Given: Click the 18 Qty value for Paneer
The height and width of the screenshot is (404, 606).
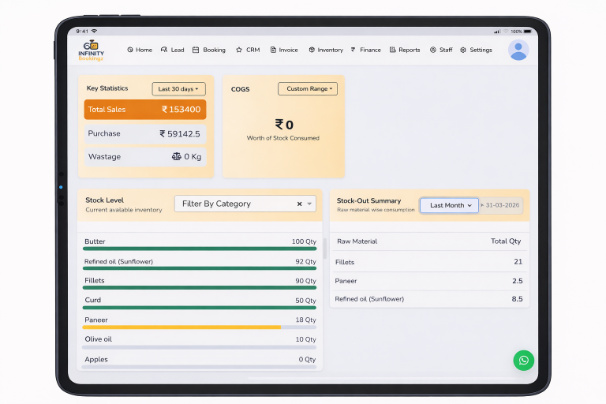Looking at the screenshot, I should click(x=306, y=320).
